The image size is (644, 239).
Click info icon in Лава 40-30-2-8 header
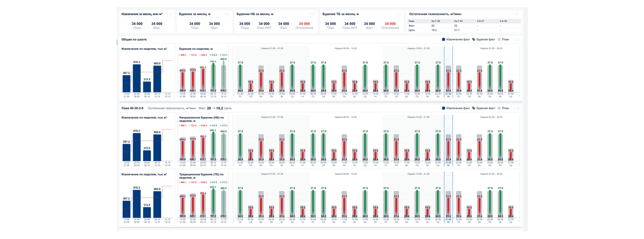click(x=517, y=108)
